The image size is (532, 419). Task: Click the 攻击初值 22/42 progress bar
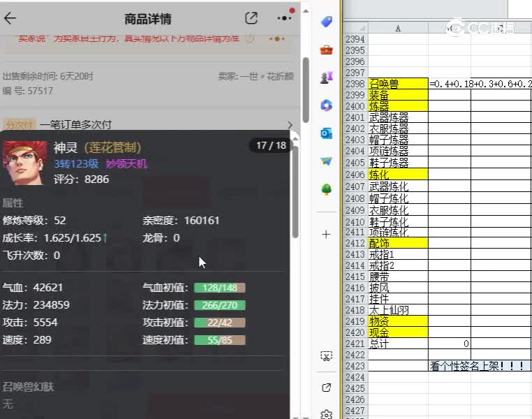219,323
